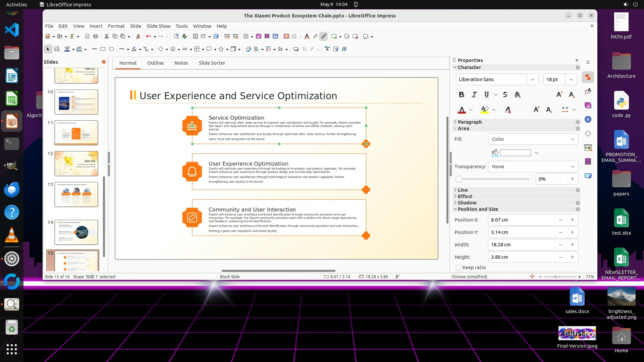Click the Insert Image toolbar icon
The height and width of the screenshot is (362, 644).
point(259,37)
